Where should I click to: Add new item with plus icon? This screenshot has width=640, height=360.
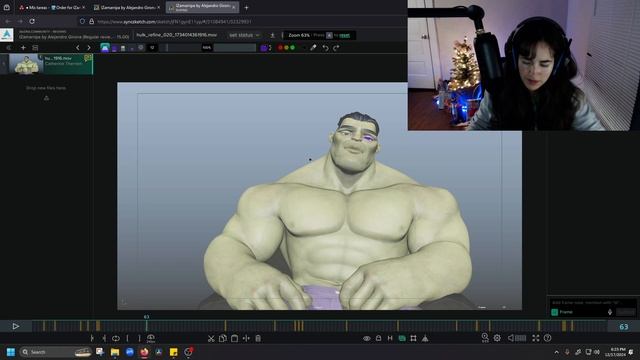coord(23,48)
